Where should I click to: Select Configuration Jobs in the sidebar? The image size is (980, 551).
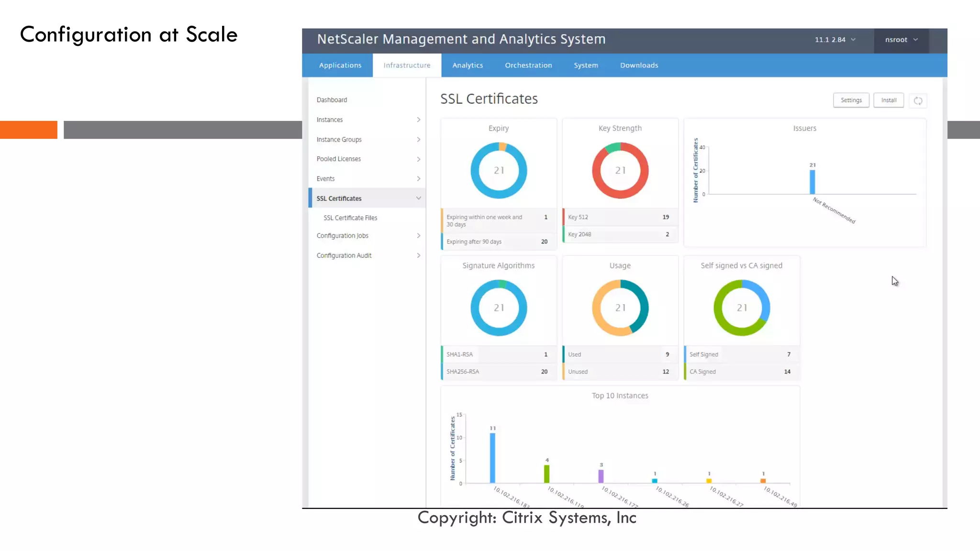coord(342,235)
